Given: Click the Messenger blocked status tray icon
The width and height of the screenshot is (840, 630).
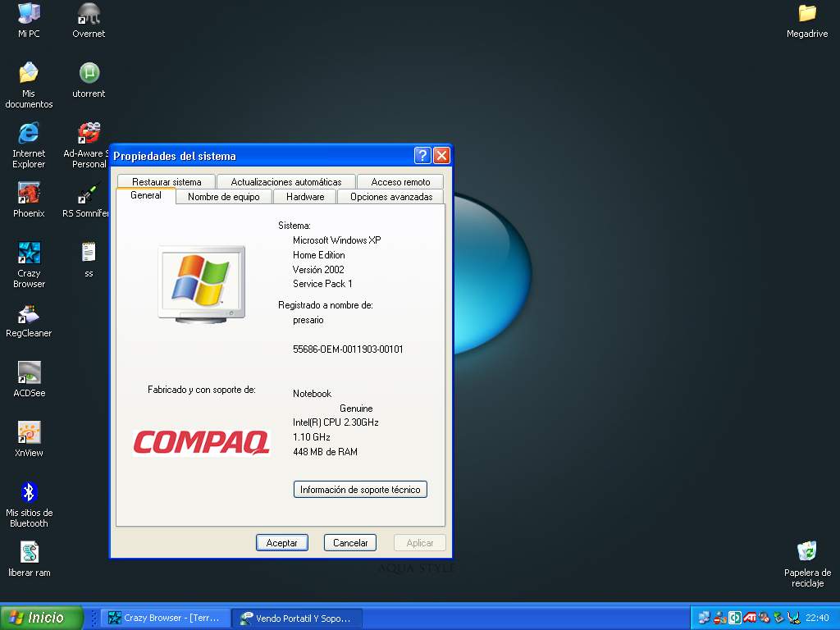Looking at the screenshot, I should [720, 619].
